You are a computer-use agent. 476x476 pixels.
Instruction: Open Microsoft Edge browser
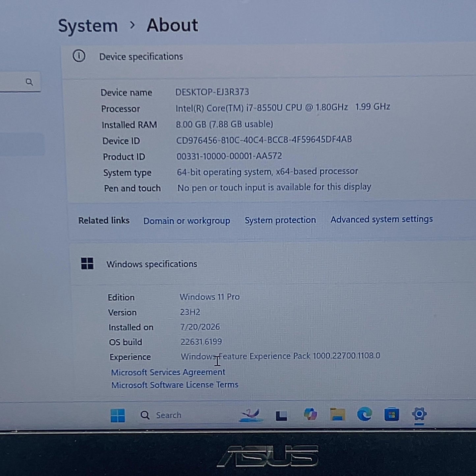(365, 414)
